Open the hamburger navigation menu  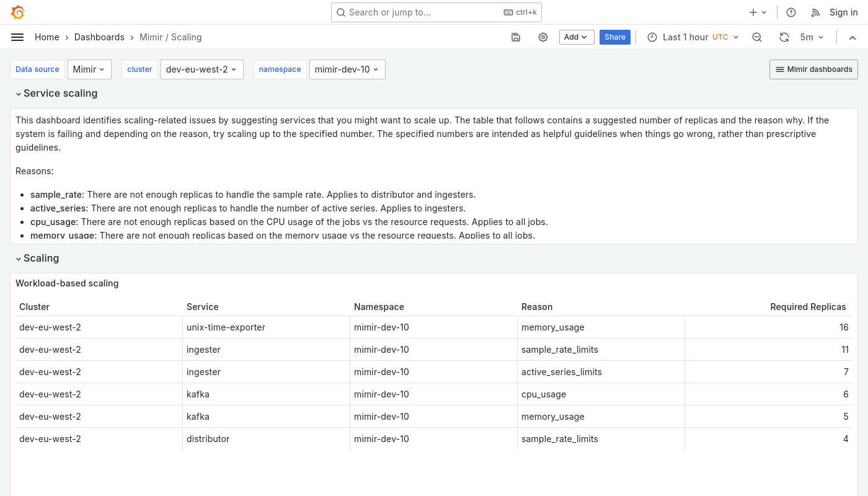point(17,37)
